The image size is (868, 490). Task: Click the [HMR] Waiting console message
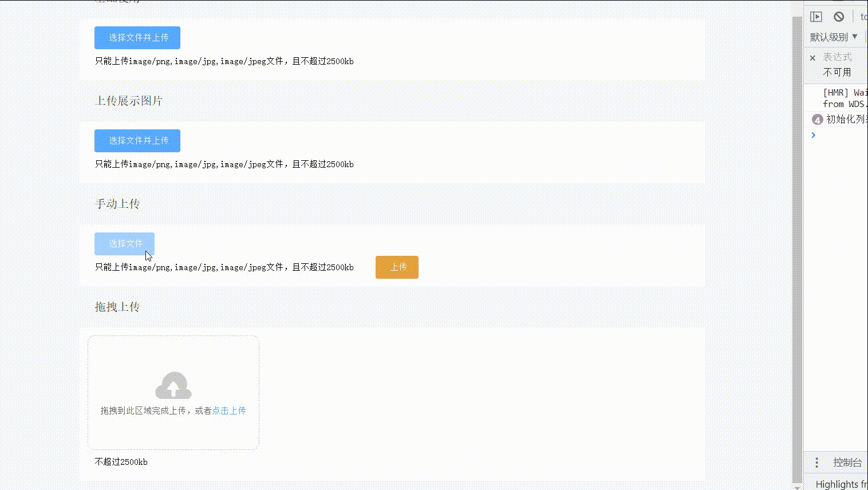(x=842, y=98)
